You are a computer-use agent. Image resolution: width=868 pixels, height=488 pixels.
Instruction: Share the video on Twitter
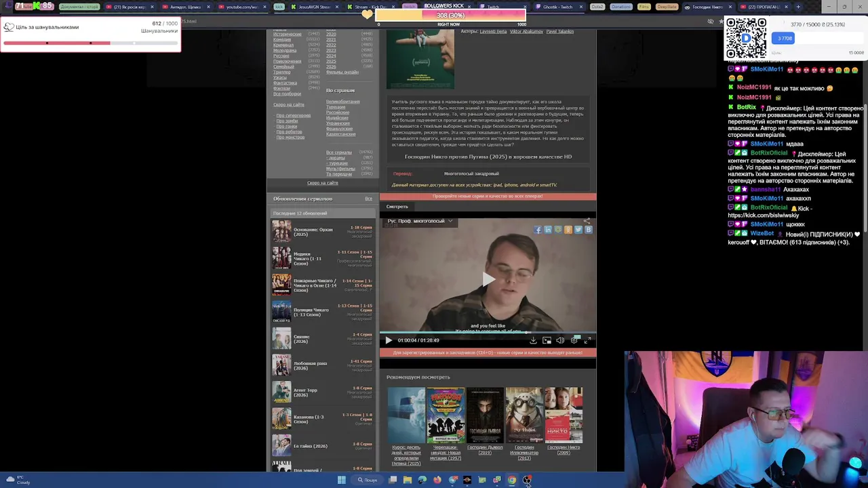(x=578, y=230)
